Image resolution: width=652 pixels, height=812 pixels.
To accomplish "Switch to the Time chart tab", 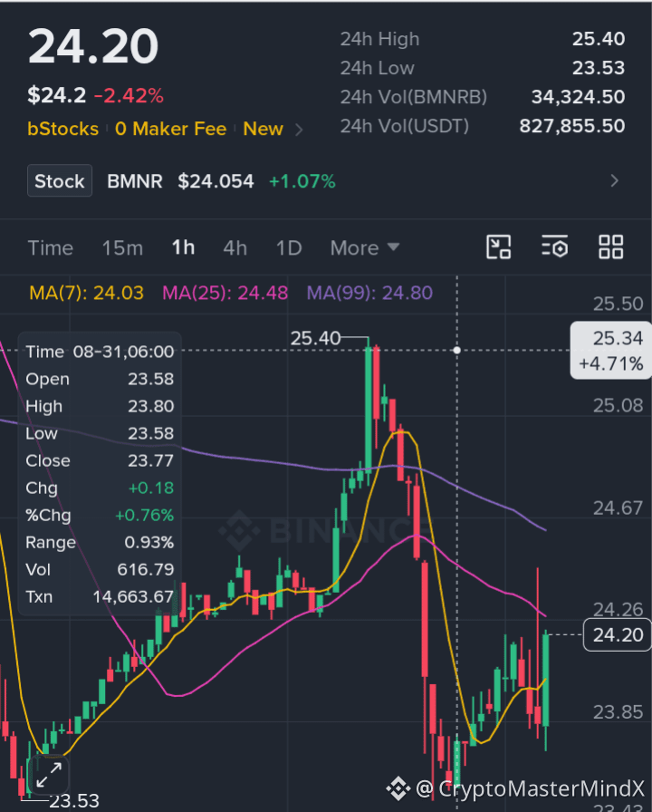I will point(50,248).
